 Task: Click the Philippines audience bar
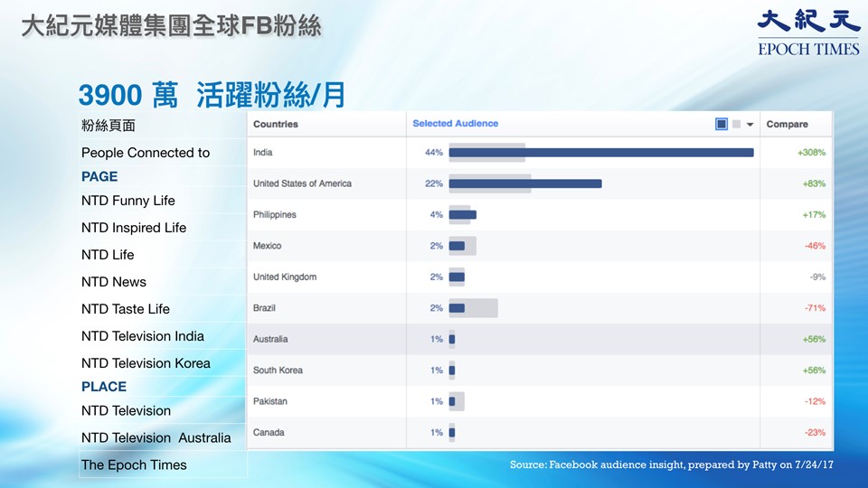point(462,214)
